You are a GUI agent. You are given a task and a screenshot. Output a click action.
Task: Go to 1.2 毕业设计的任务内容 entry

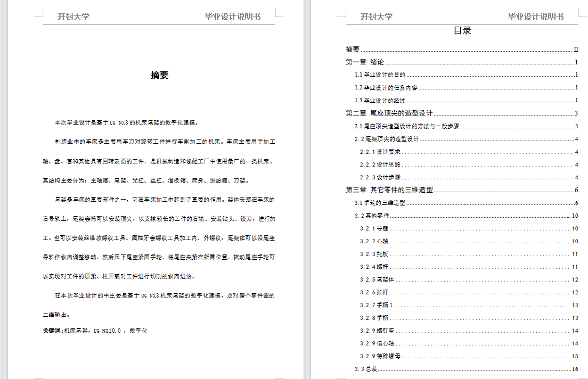tap(466, 87)
